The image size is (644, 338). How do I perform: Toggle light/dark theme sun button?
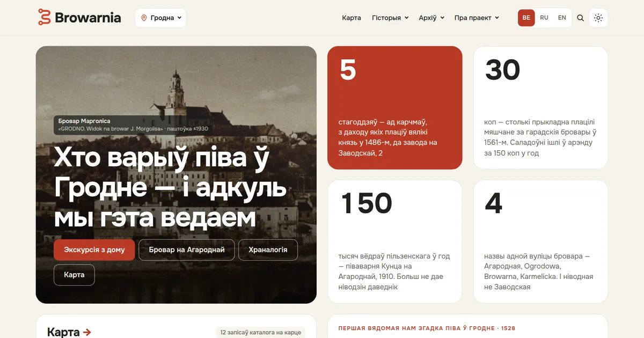click(598, 18)
